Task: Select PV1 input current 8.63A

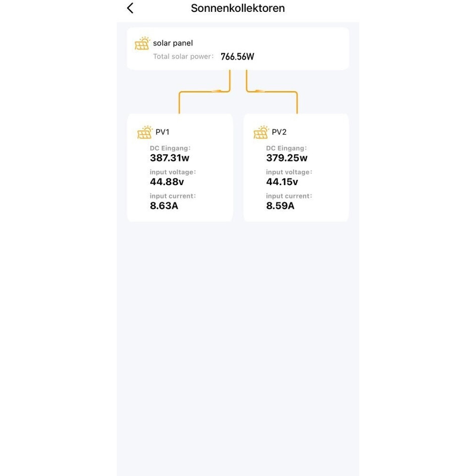Action: 164,205
